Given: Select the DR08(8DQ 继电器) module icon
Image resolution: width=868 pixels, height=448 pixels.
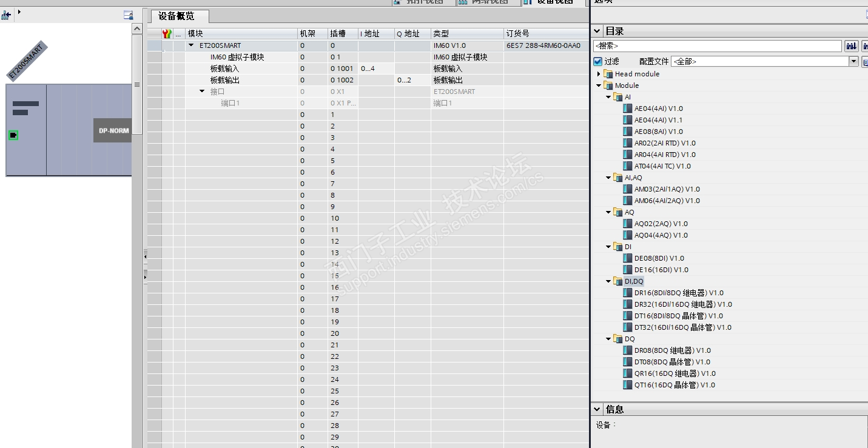Looking at the screenshot, I should point(628,350).
